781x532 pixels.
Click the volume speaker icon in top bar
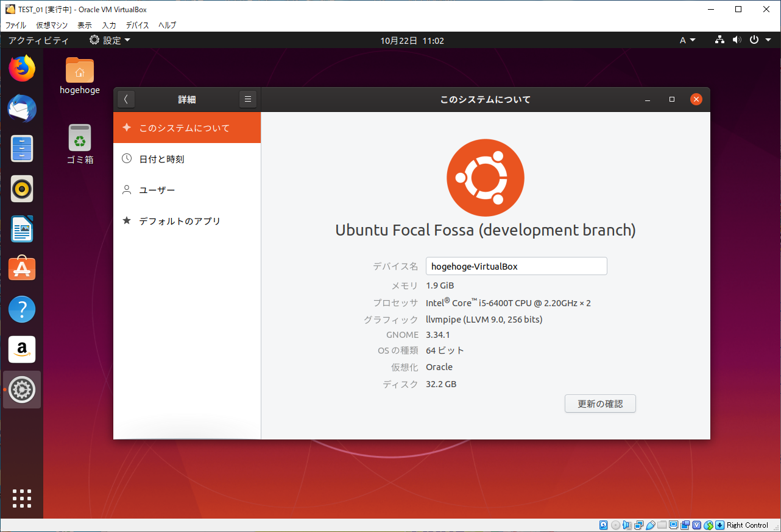pos(737,40)
